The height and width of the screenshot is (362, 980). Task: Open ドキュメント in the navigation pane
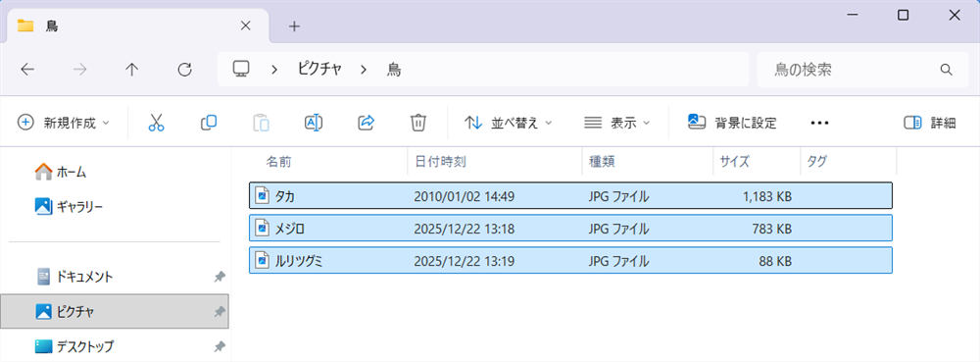tap(75, 277)
